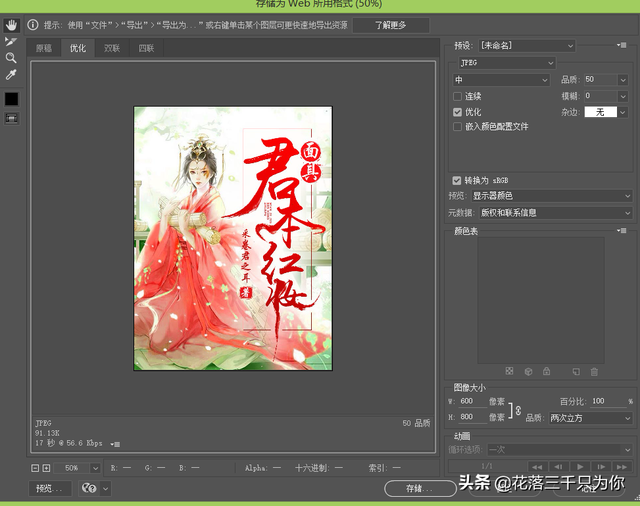Screen dimensions: 640x506
Task: Open the 两次立方 resample quality dropdown
Action: 591,418
